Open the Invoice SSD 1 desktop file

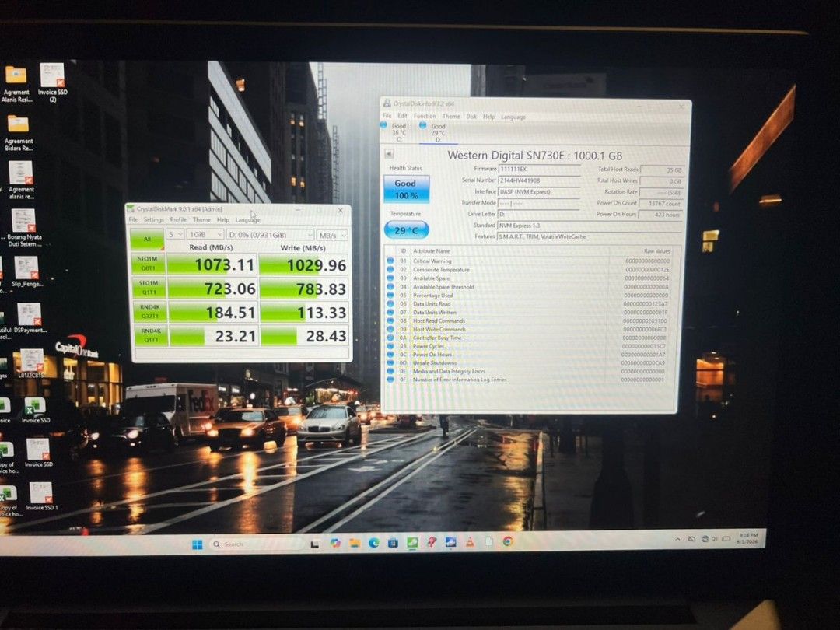pos(42,496)
